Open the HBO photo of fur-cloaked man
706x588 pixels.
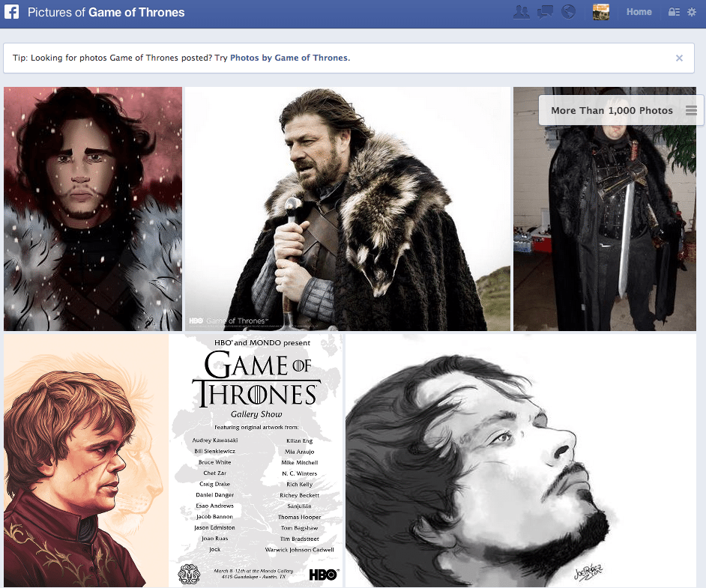[348, 209]
